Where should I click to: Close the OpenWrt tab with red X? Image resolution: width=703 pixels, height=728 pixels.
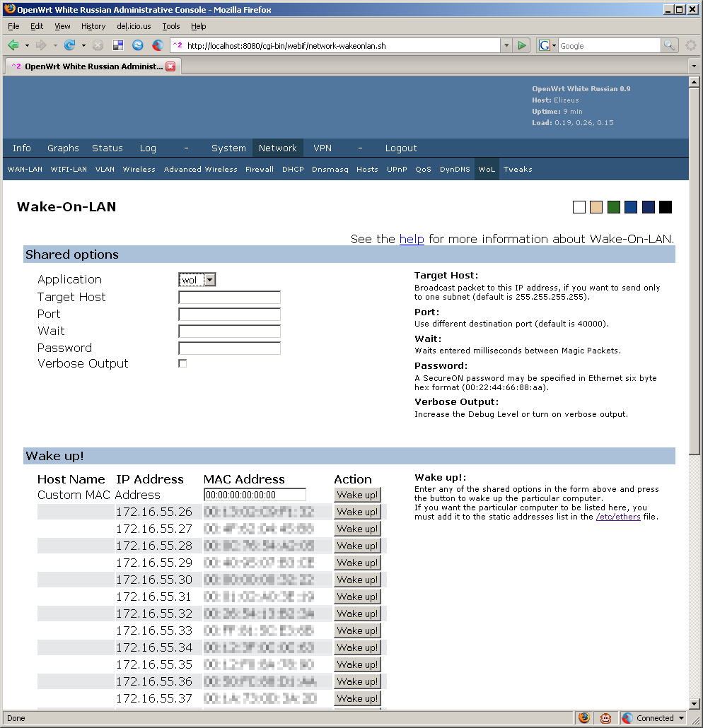(x=170, y=66)
